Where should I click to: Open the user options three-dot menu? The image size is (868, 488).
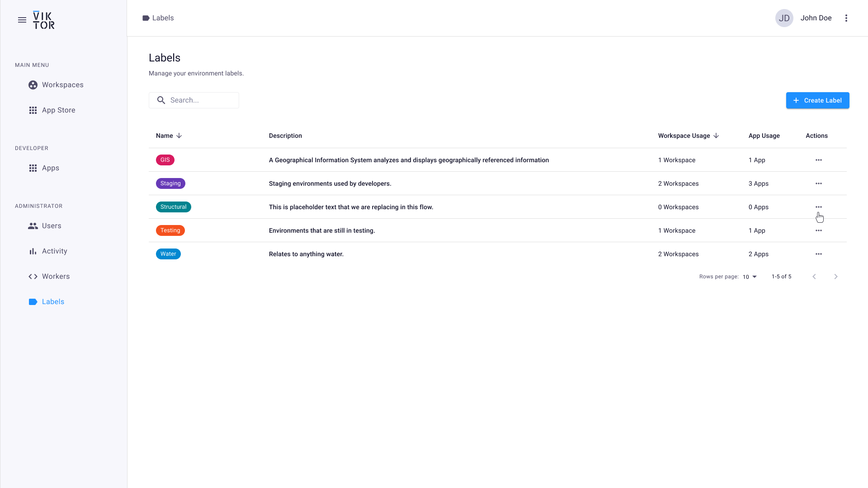[847, 18]
